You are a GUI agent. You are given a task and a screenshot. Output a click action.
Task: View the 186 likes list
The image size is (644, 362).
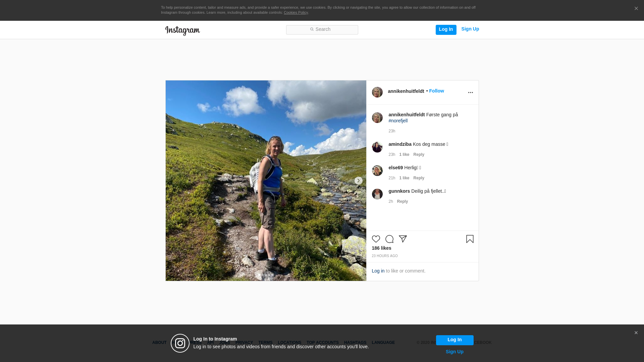point(381,248)
